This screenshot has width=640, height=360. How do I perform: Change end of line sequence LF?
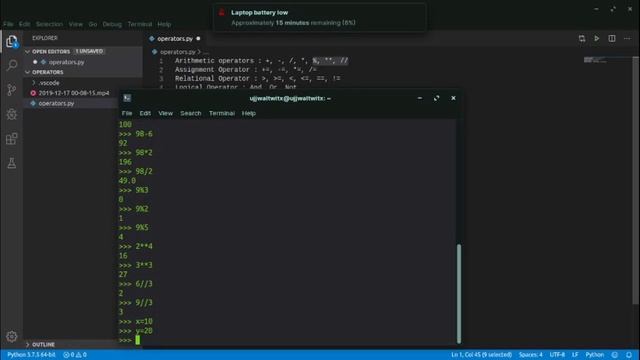[x=575, y=355]
